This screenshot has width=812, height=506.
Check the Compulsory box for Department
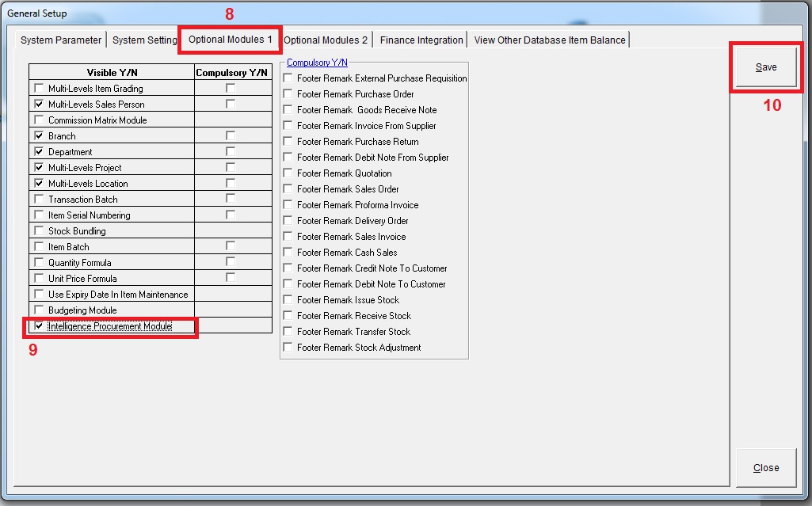[x=231, y=152]
